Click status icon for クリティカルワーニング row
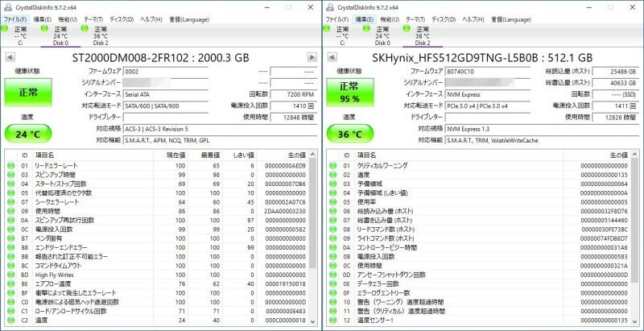The height and width of the screenshot is (331, 644). click(x=332, y=166)
